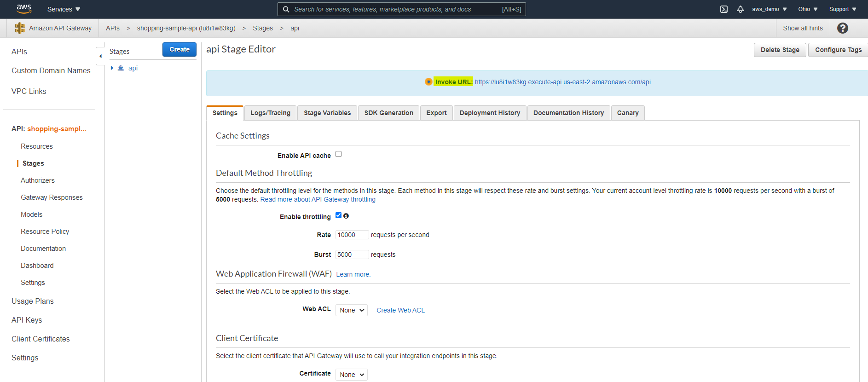868x382 pixels.
Task: Open the Documentation History tab
Action: (568, 113)
